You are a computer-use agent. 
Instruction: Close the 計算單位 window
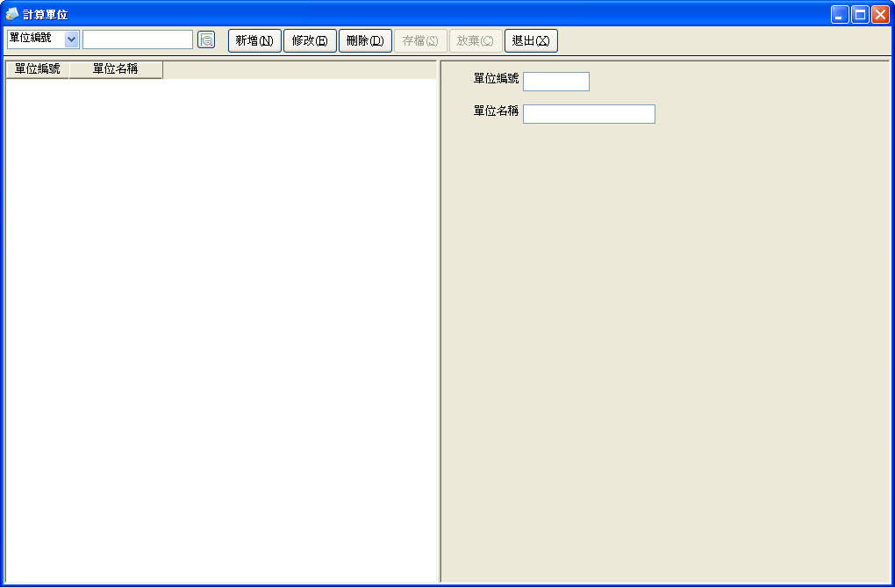click(x=880, y=14)
